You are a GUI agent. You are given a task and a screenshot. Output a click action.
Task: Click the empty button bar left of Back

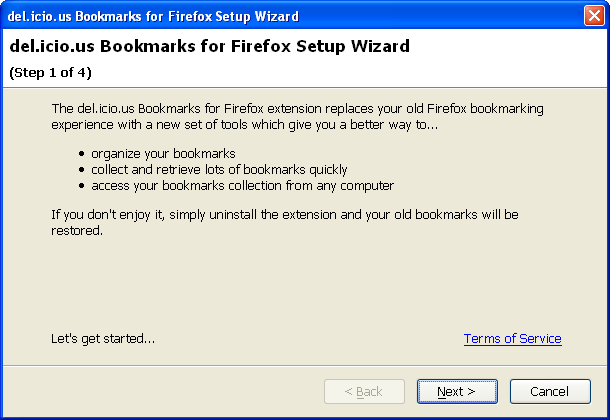tap(163, 391)
